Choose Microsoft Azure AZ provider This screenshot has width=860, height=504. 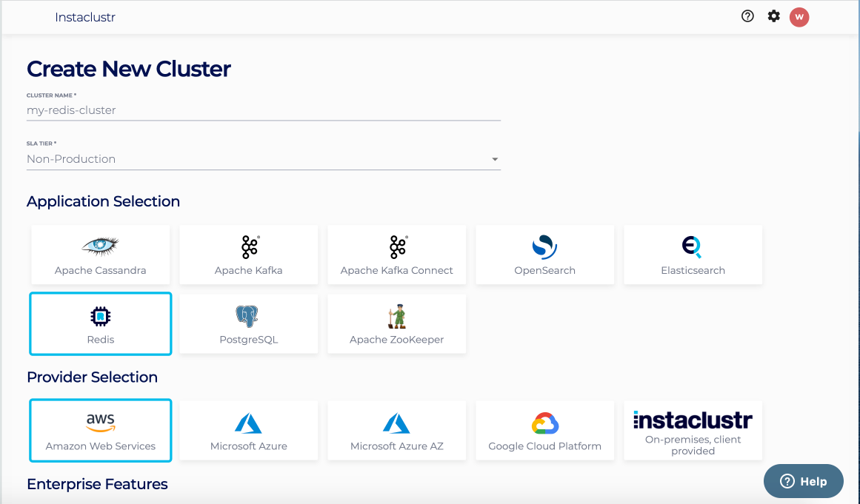[396, 430]
